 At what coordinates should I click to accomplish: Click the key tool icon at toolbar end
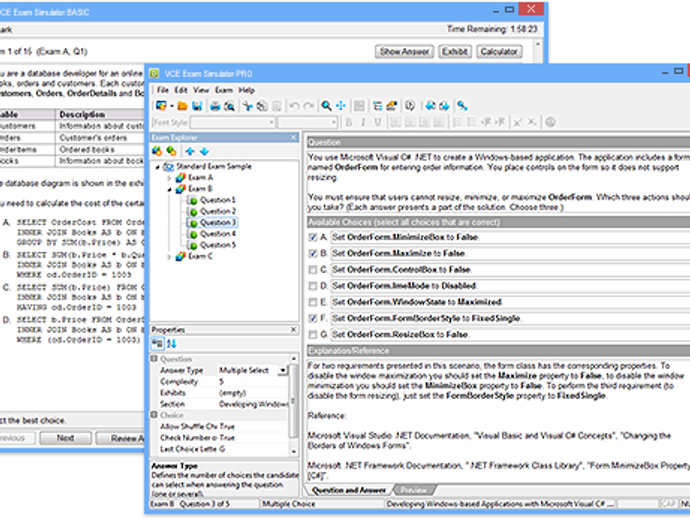[x=462, y=106]
